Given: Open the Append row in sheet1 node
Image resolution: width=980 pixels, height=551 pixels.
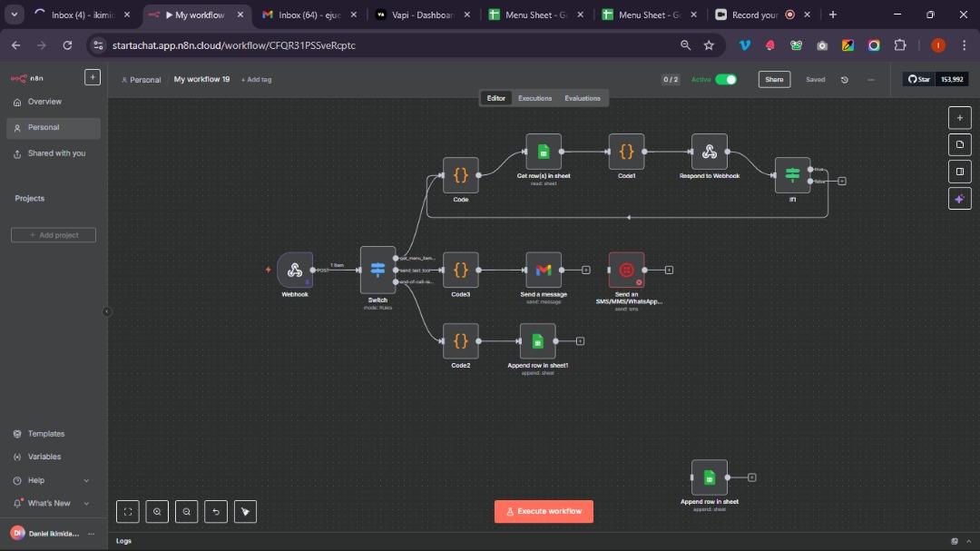Looking at the screenshot, I should pos(537,340).
